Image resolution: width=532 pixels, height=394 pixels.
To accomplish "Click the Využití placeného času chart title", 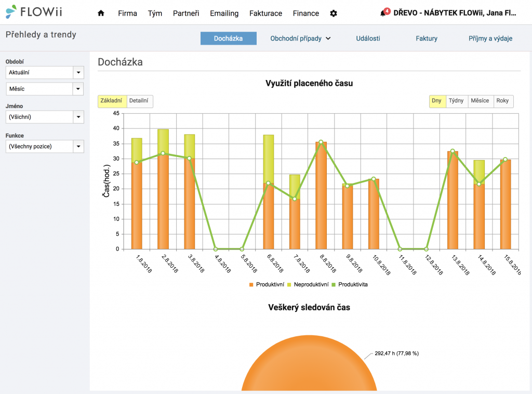I will pyautogui.click(x=309, y=84).
